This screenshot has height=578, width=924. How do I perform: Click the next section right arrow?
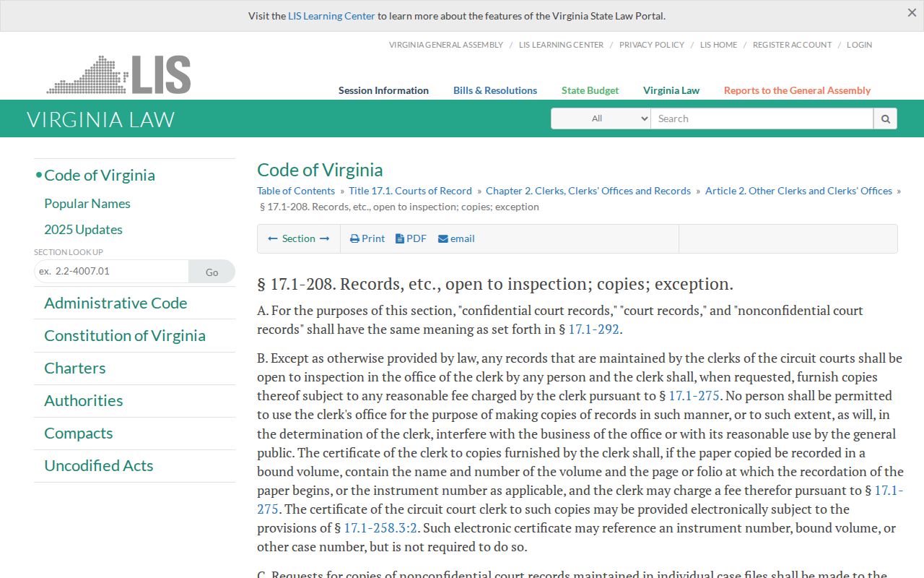click(x=324, y=238)
